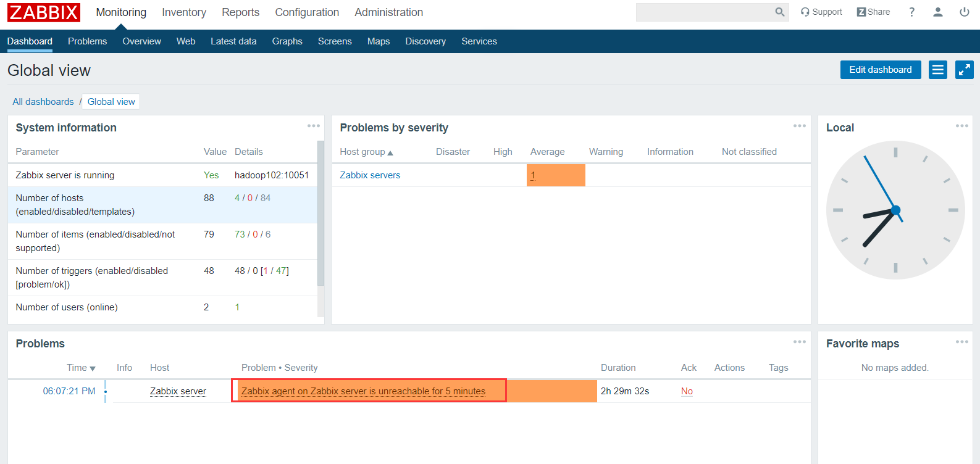Click the search magnifier icon
This screenshot has height=464, width=980.
[x=780, y=12]
